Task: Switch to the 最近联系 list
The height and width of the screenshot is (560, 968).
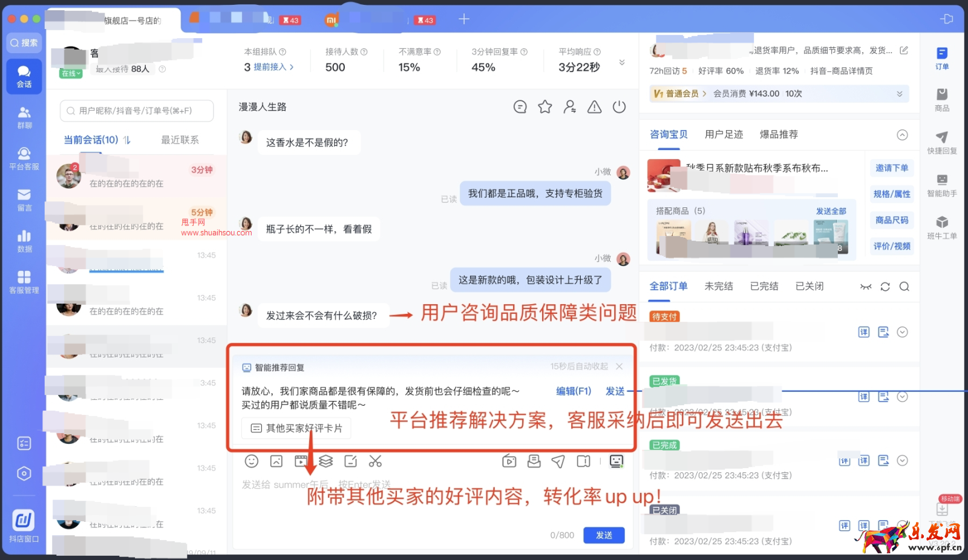Action: tap(179, 139)
